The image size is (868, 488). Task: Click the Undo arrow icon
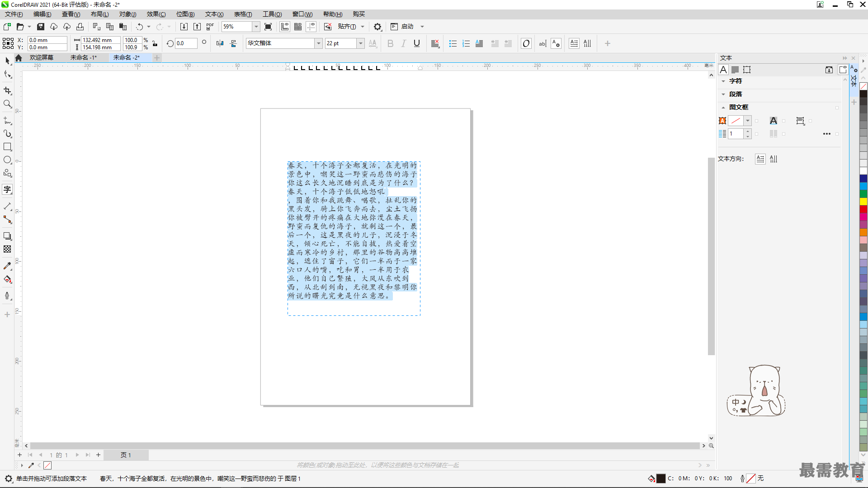pyautogui.click(x=139, y=27)
